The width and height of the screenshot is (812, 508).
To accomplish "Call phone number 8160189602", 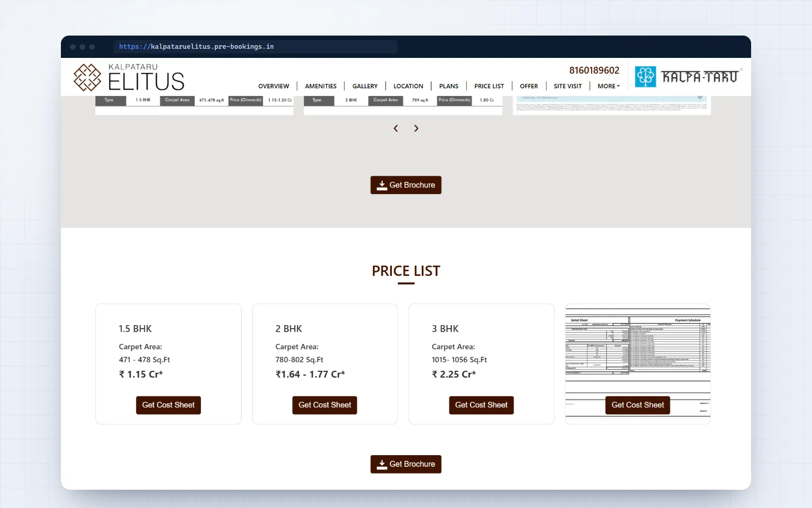I will point(594,71).
